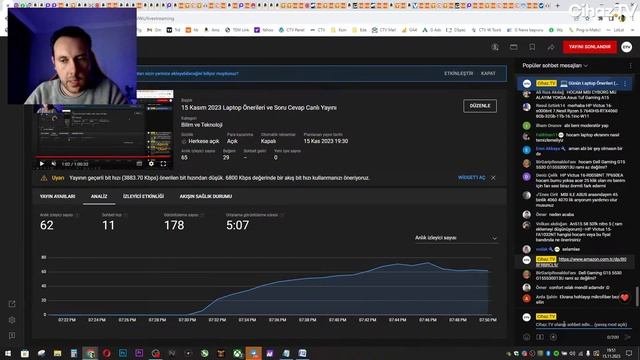Click Bilim ve Teknoloji category text
The image size is (640, 360).
202,125
